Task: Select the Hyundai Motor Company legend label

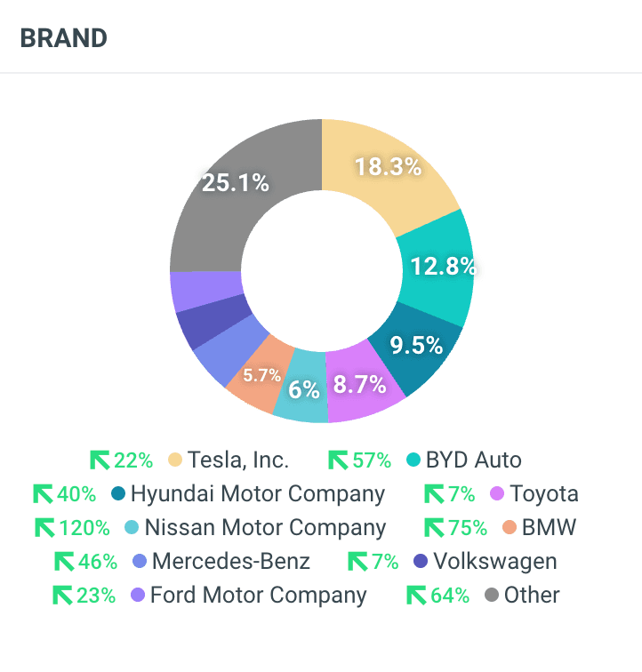Action: tap(258, 493)
